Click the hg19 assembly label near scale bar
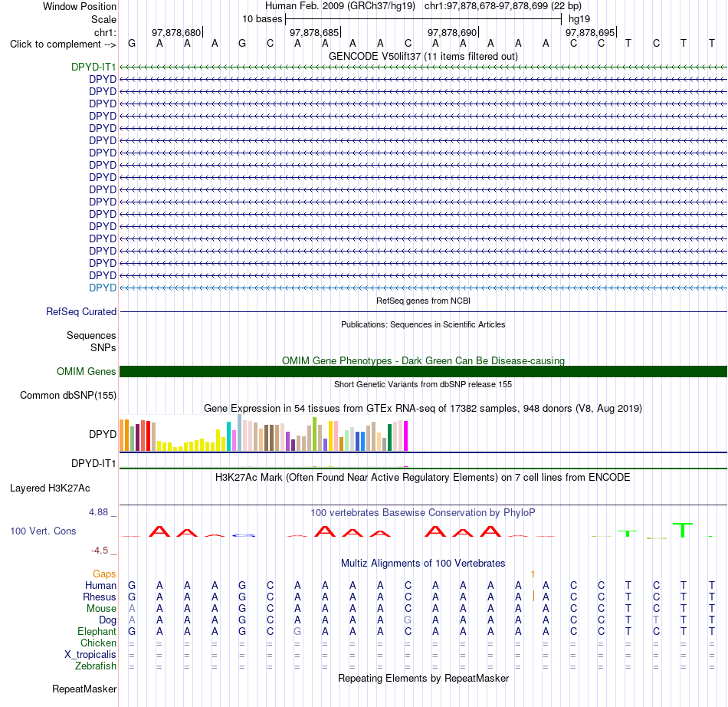This screenshot has height=707, width=728. pos(579,19)
